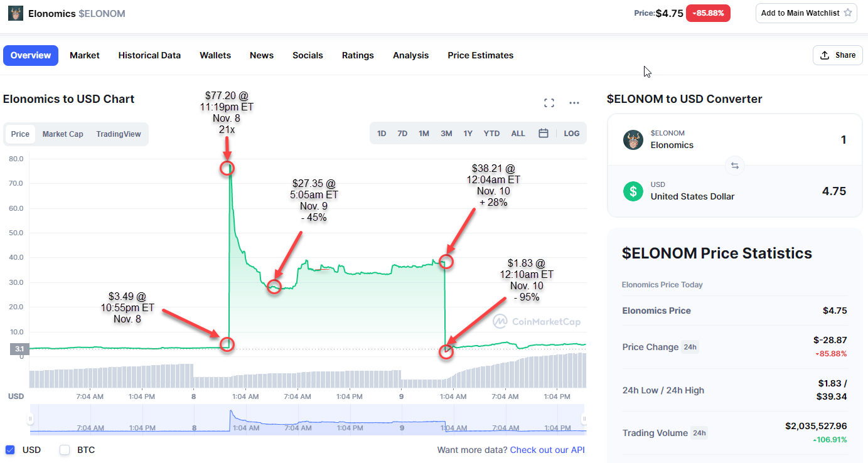The image size is (868, 463).
Task: Select the 1Y time range
Action: tap(468, 134)
